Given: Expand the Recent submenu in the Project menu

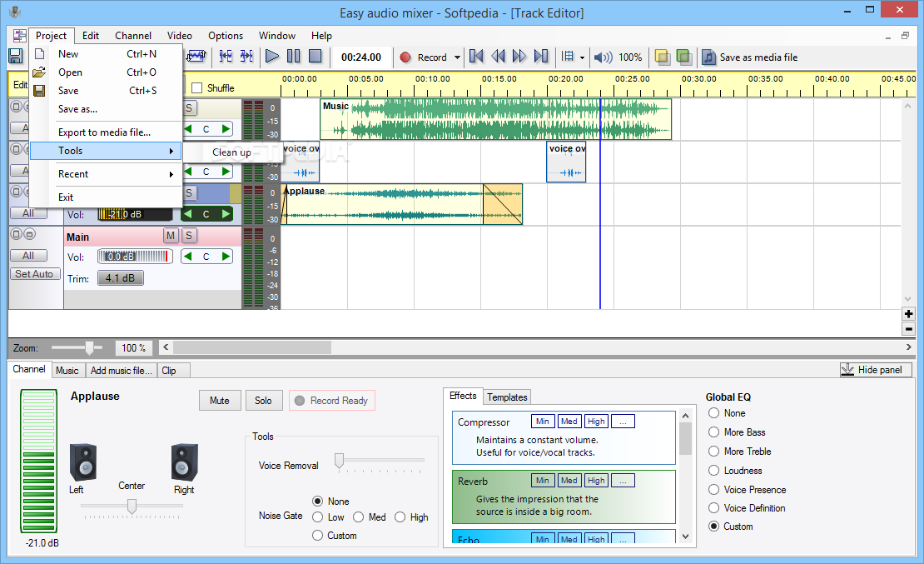Looking at the screenshot, I should click(x=106, y=174).
